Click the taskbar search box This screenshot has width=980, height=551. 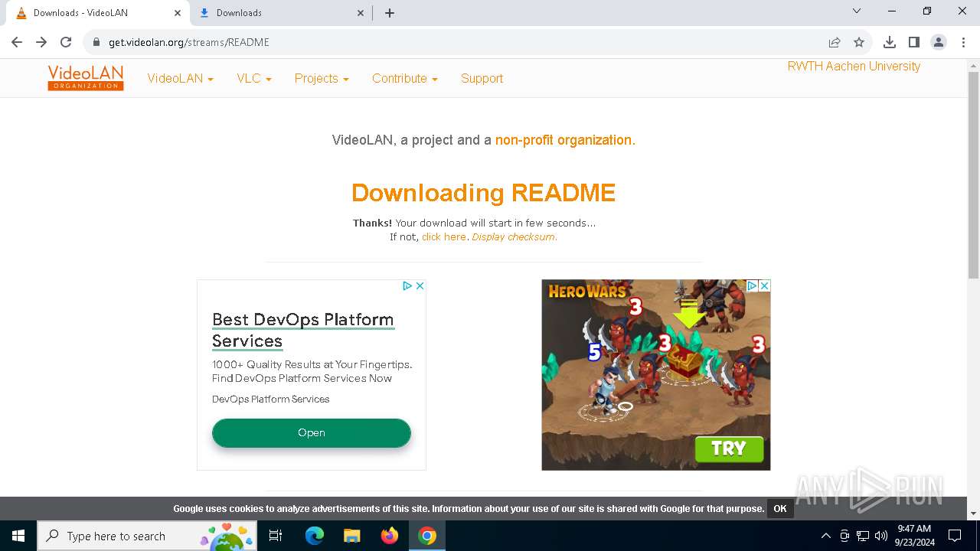[147, 536]
